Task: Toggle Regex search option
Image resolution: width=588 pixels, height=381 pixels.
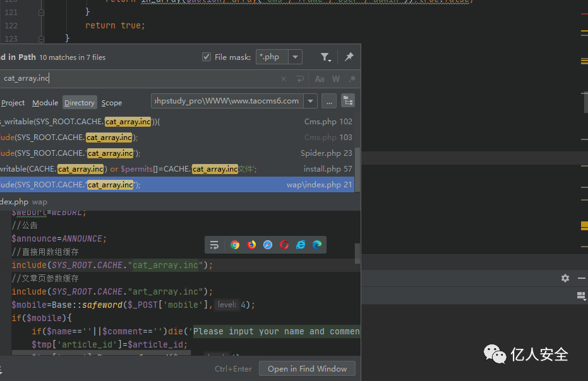Action: pos(352,79)
